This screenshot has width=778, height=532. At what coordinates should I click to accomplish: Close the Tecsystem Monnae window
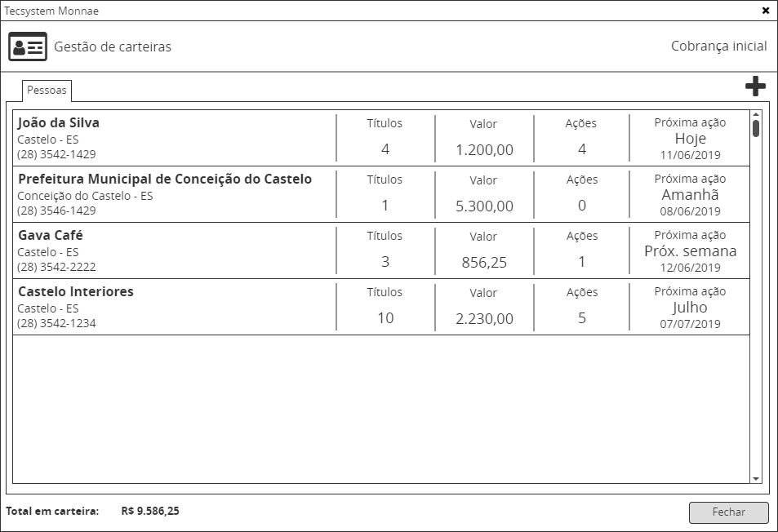766,11
